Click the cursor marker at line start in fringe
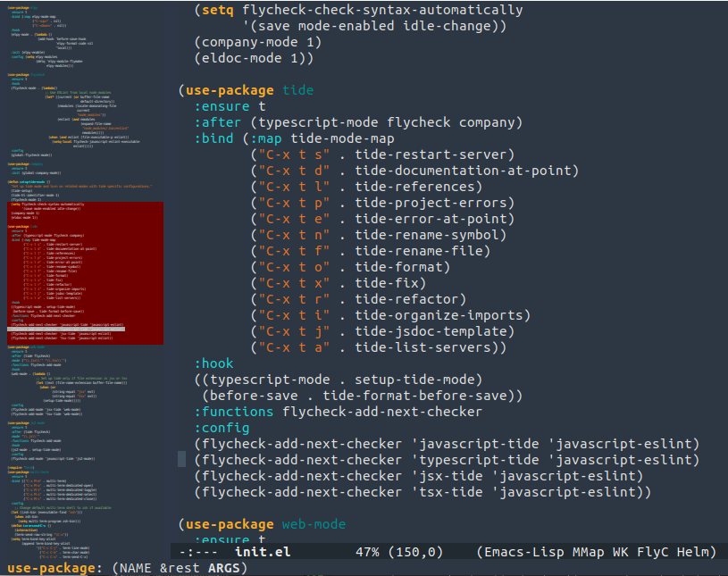 coord(181,459)
